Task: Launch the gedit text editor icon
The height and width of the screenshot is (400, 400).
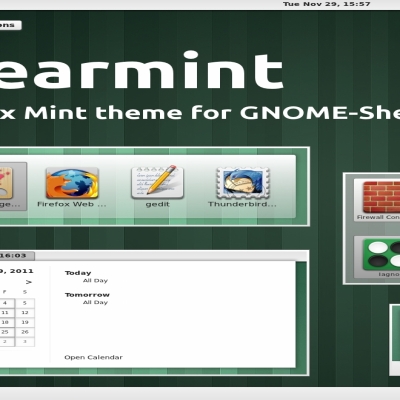Action: point(158,183)
